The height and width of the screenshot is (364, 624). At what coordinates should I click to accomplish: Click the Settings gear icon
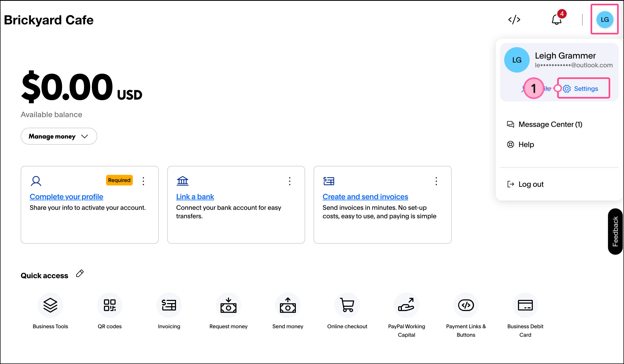tap(567, 89)
